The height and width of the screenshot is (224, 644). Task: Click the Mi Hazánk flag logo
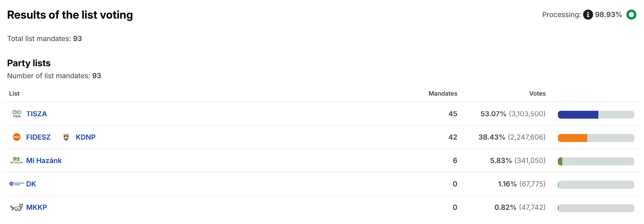(16, 160)
